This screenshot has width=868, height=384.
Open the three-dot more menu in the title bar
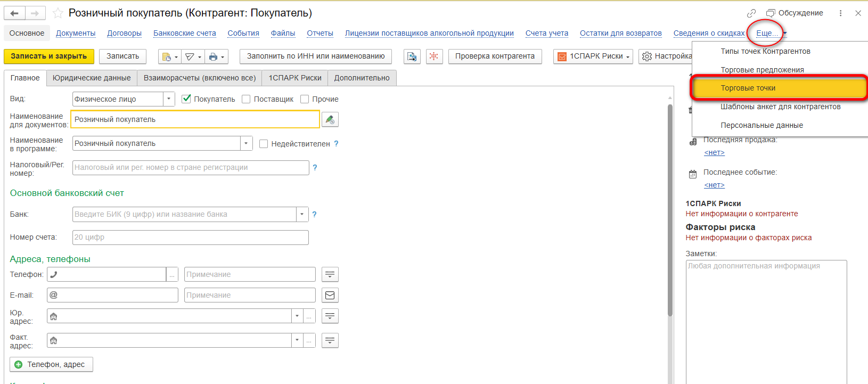(841, 13)
